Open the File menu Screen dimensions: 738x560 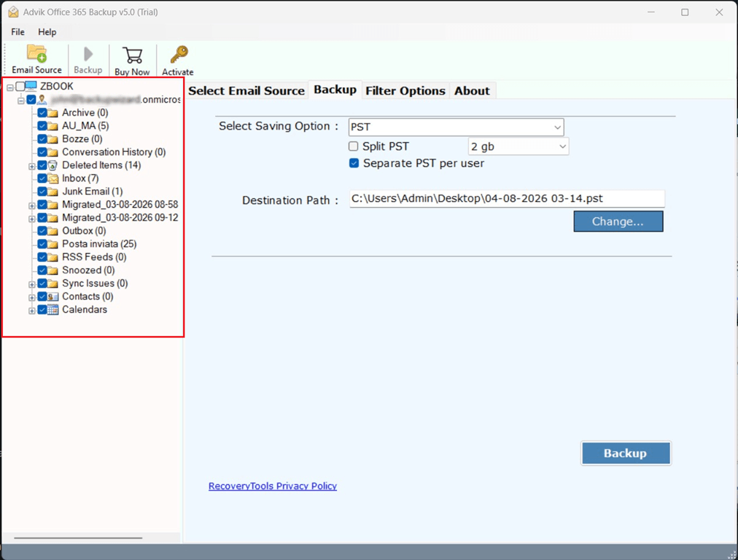(18, 32)
